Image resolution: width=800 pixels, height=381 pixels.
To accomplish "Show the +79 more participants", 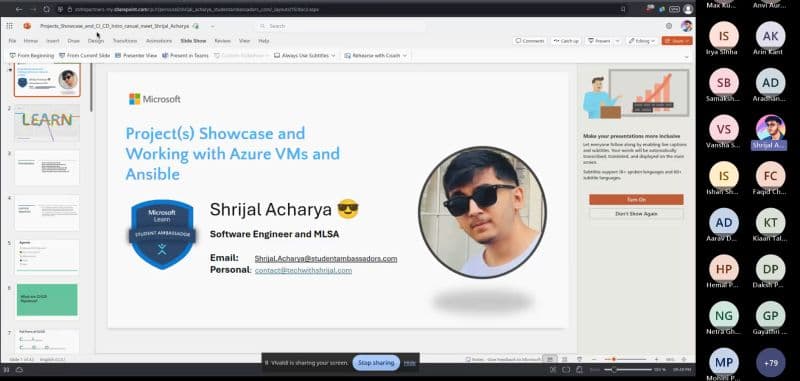I will click(770, 363).
